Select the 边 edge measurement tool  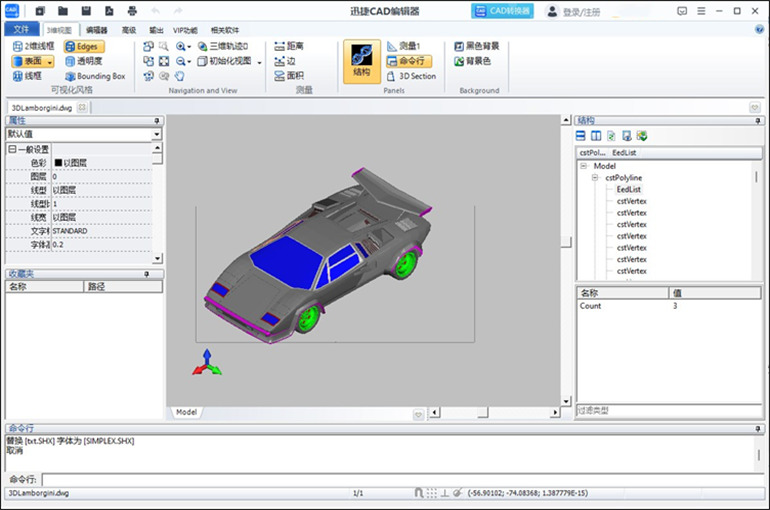[x=285, y=61]
